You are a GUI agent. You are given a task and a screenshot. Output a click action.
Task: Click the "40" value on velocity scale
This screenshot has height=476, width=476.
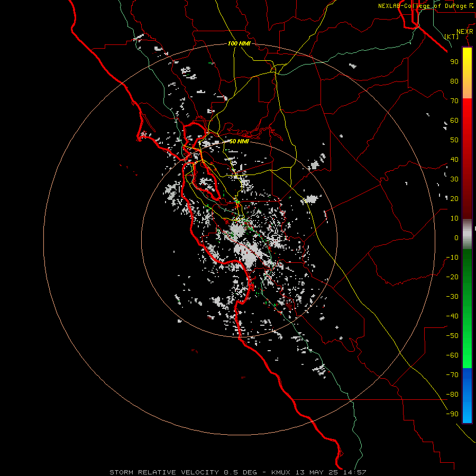tap(454, 160)
